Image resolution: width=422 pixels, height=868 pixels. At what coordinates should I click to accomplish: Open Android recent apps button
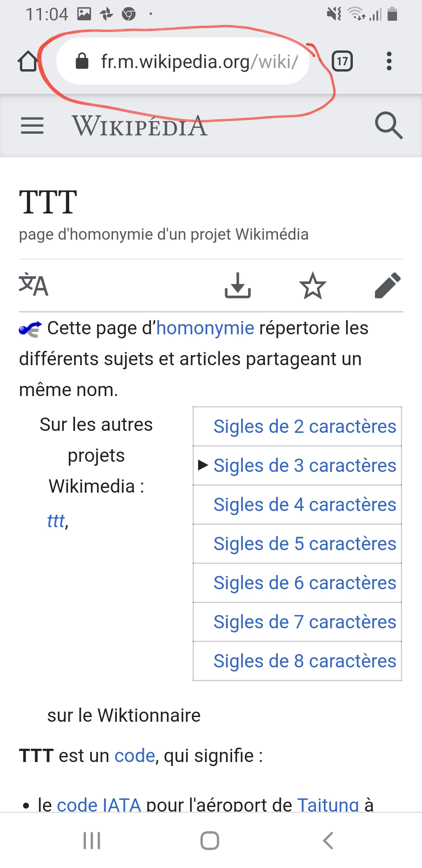tap(92, 841)
